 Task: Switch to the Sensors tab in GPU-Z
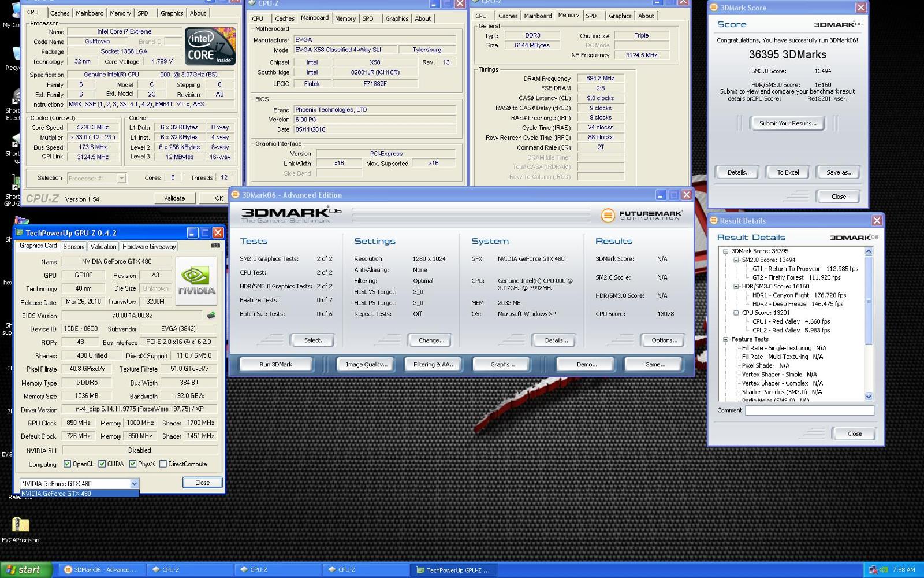[x=74, y=246]
